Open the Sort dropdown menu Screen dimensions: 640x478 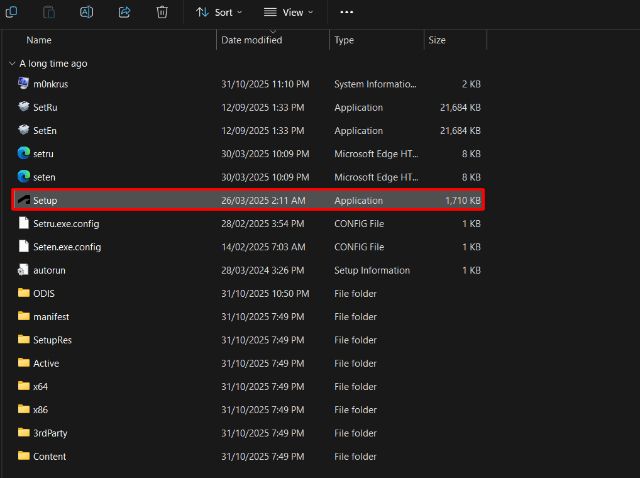point(219,12)
